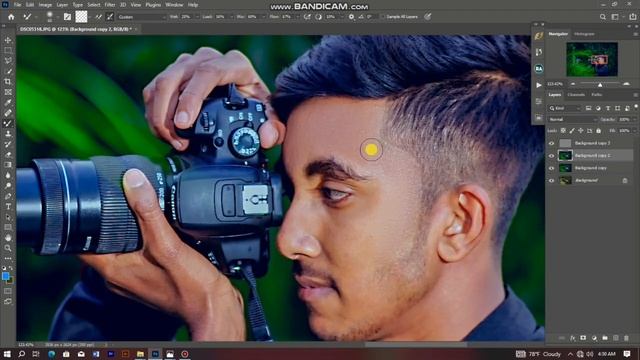Select the Gradient tool

tap(8, 164)
